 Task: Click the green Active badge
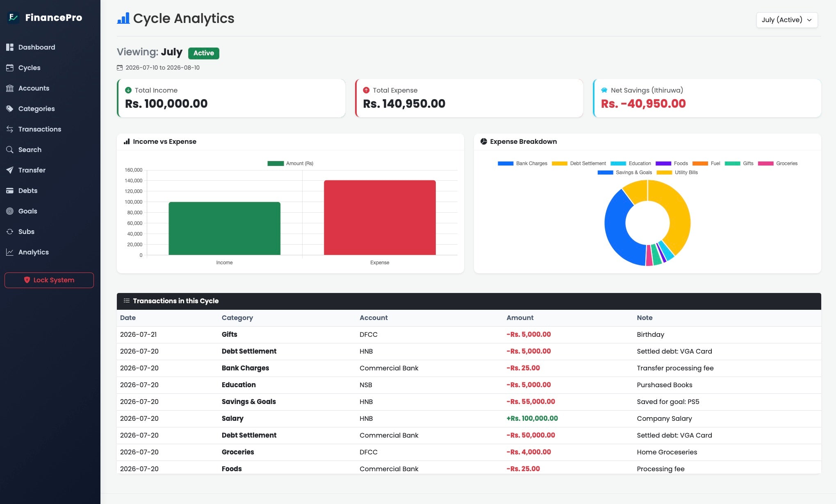204,53
